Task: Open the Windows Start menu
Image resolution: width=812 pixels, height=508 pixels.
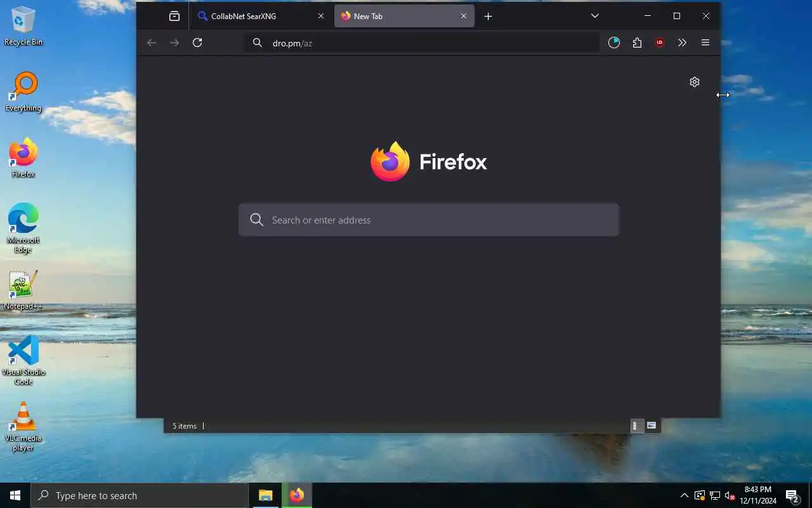Action: (15, 495)
